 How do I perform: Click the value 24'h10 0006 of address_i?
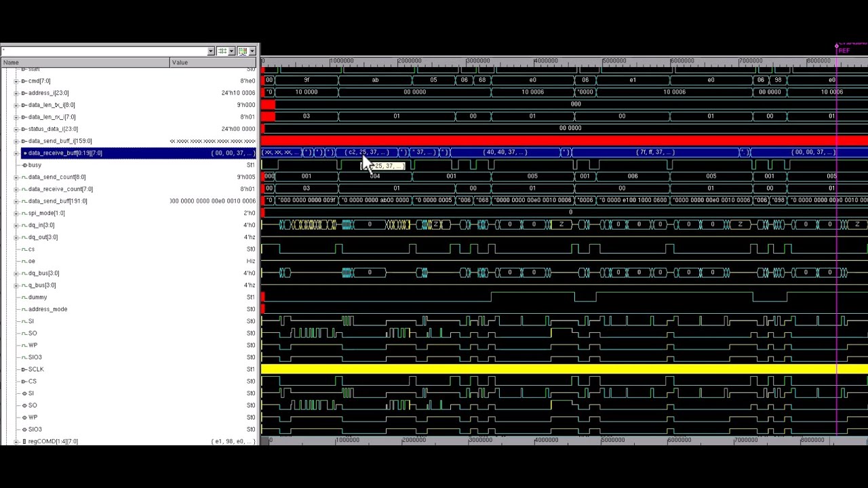pyautogui.click(x=238, y=93)
